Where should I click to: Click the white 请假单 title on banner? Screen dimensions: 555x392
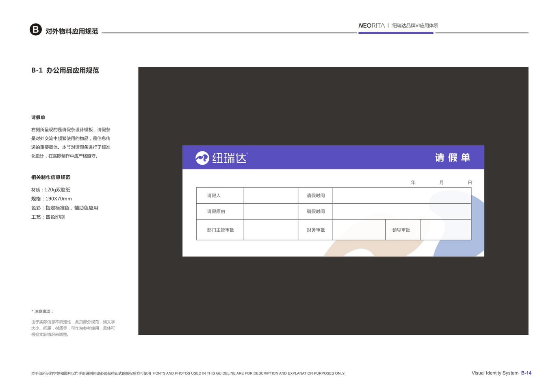coord(453,157)
